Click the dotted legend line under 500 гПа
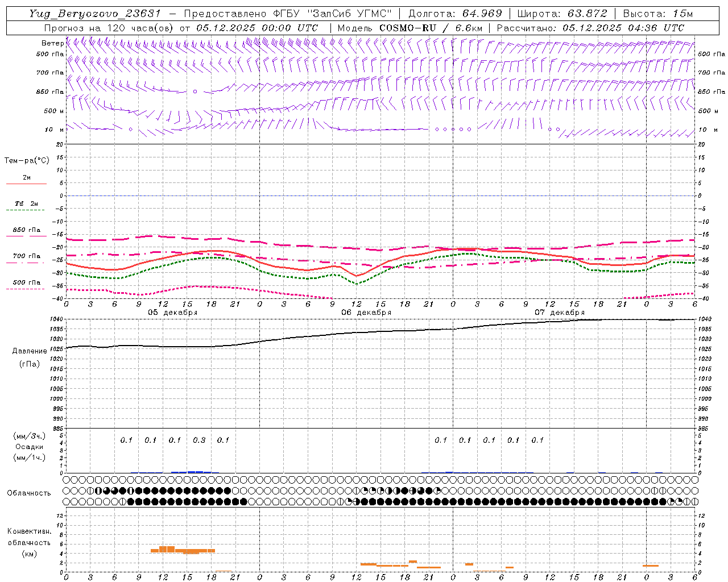The image size is (728, 582). pyautogui.click(x=25, y=289)
